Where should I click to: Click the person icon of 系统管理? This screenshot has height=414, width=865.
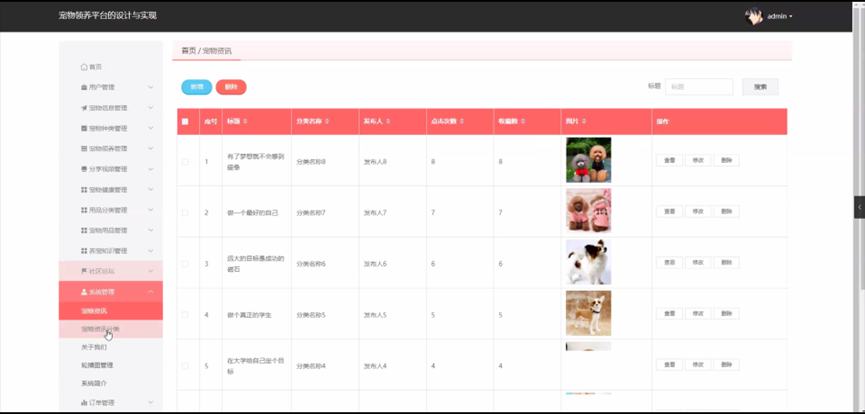pos(84,291)
